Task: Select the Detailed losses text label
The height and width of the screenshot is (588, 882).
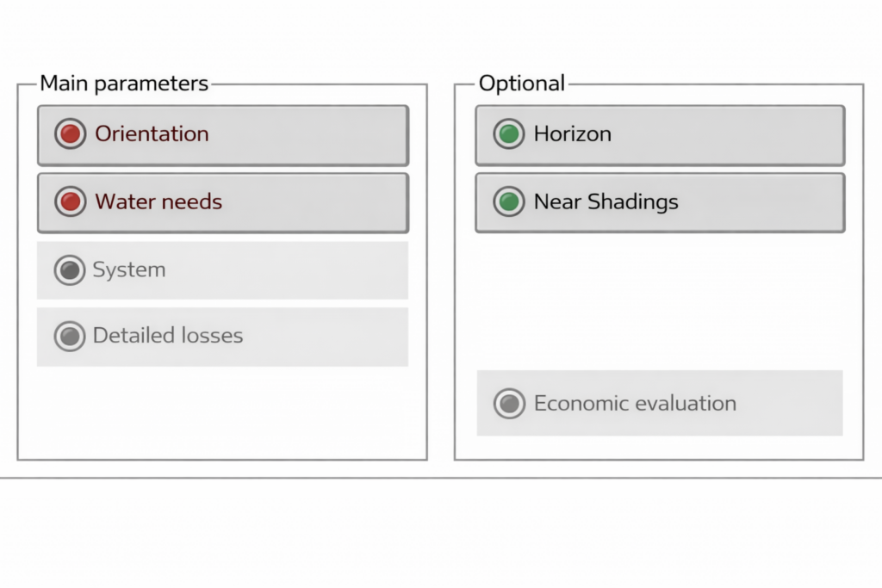Action: tap(168, 336)
